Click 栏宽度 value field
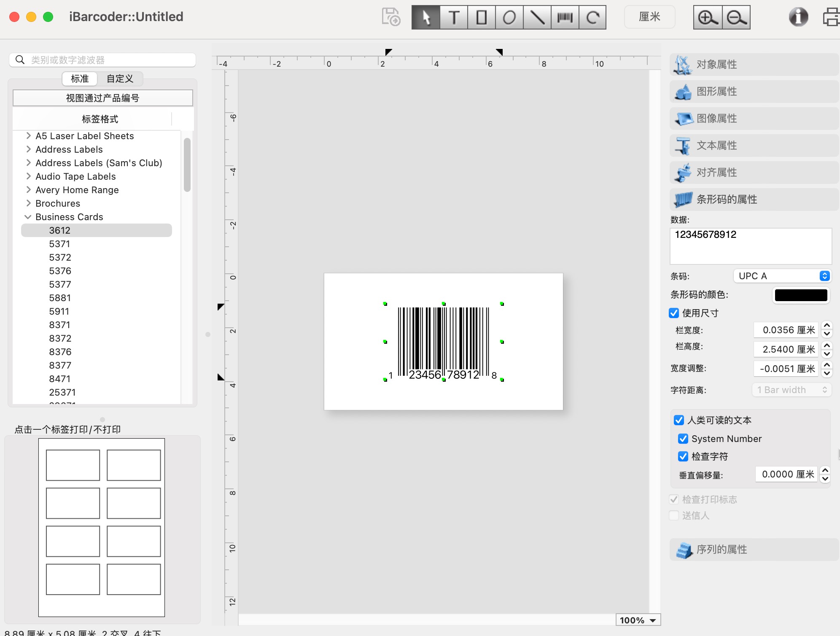This screenshot has height=636, width=840. pos(786,330)
